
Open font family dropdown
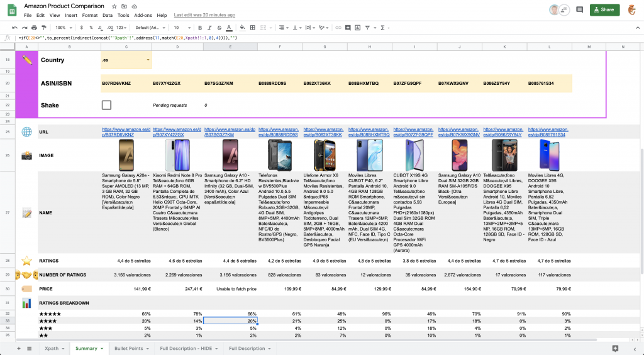point(150,28)
